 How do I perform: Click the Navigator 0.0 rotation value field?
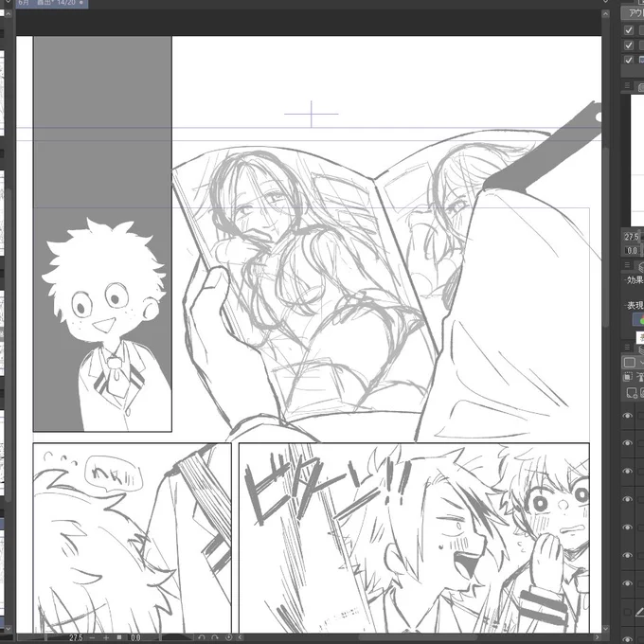point(632,250)
